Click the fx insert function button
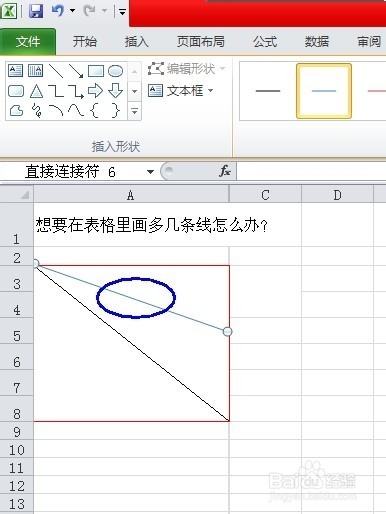 tap(225, 172)
